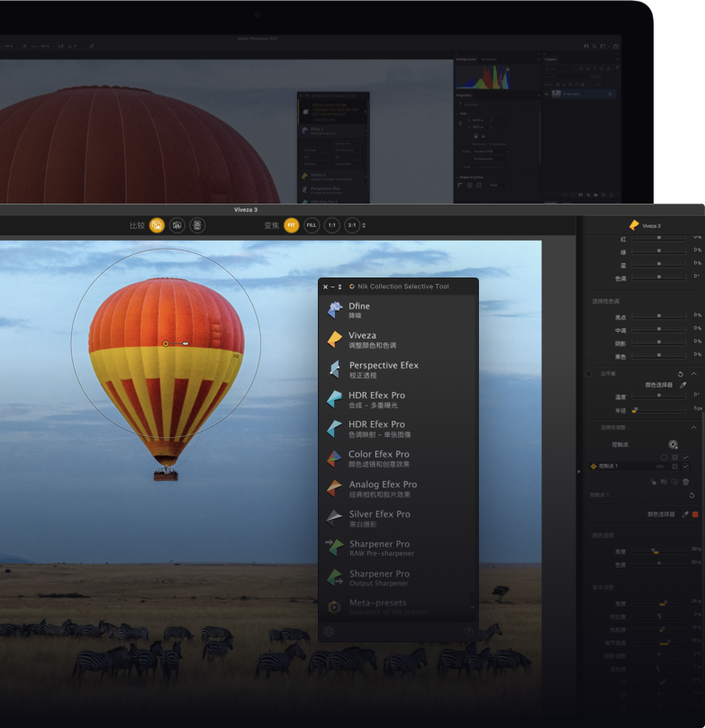Open the Analog Efex Pro plugin
This screenshot has height=728, width=705.
pos(398,489)
